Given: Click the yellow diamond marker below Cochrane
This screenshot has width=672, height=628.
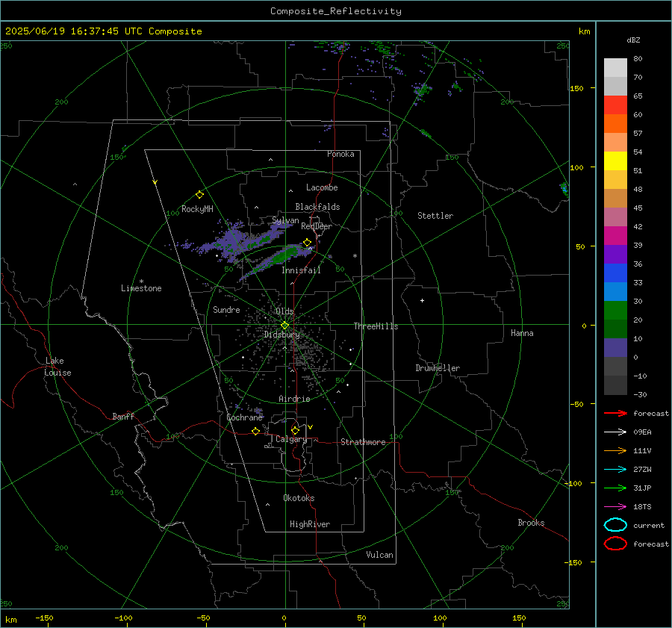Looking at the screenshot, I should (255, 431).
